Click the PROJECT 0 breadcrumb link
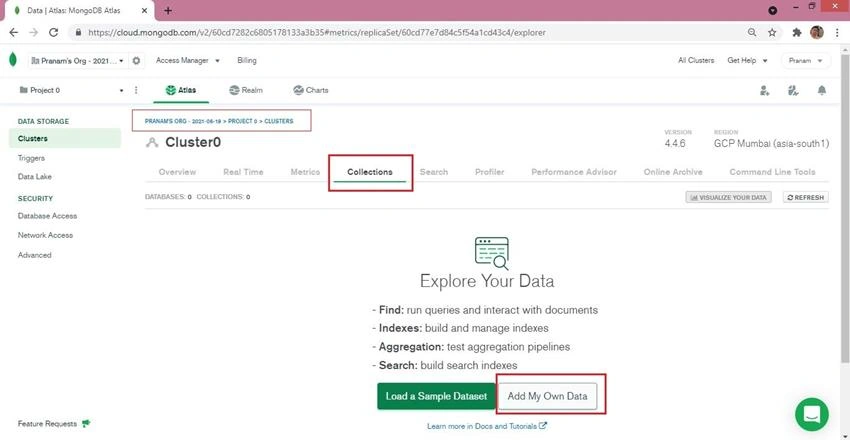This screenshot has width=850, height=440. pyautogui.click(x=242, y=121)
